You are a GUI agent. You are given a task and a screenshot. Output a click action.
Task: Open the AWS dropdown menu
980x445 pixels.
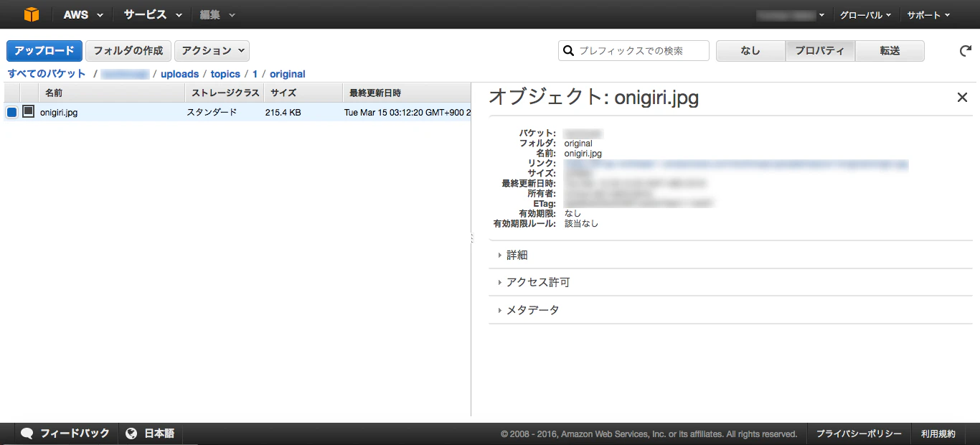click(83, 14)
